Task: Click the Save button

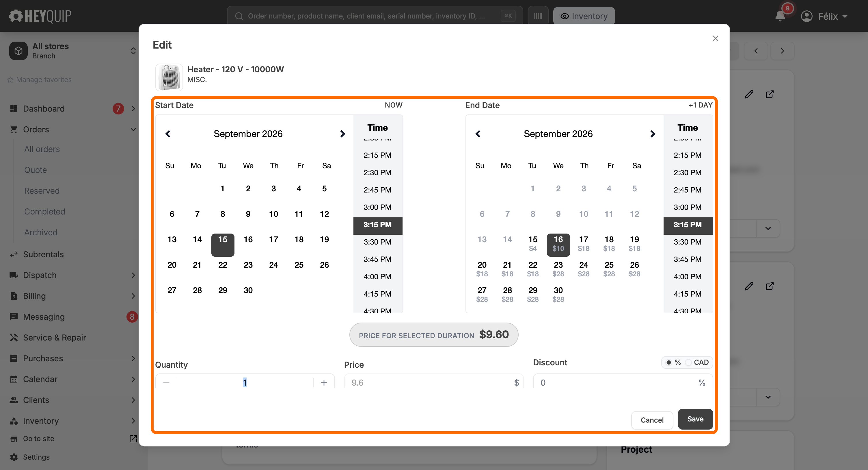Action: click(x=695, y=419)
